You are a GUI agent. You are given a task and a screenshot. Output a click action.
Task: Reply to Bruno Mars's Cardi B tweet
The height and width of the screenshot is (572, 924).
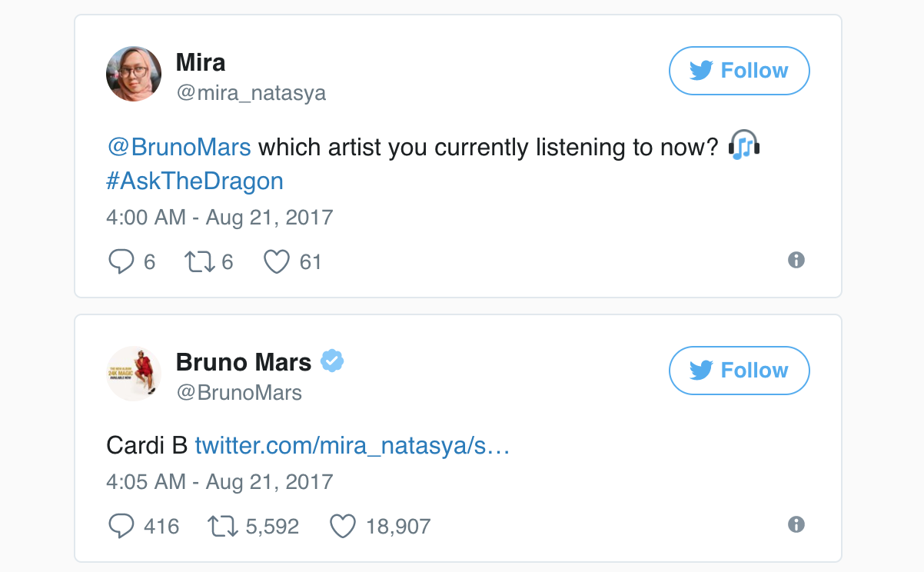[x=121, y=527]
